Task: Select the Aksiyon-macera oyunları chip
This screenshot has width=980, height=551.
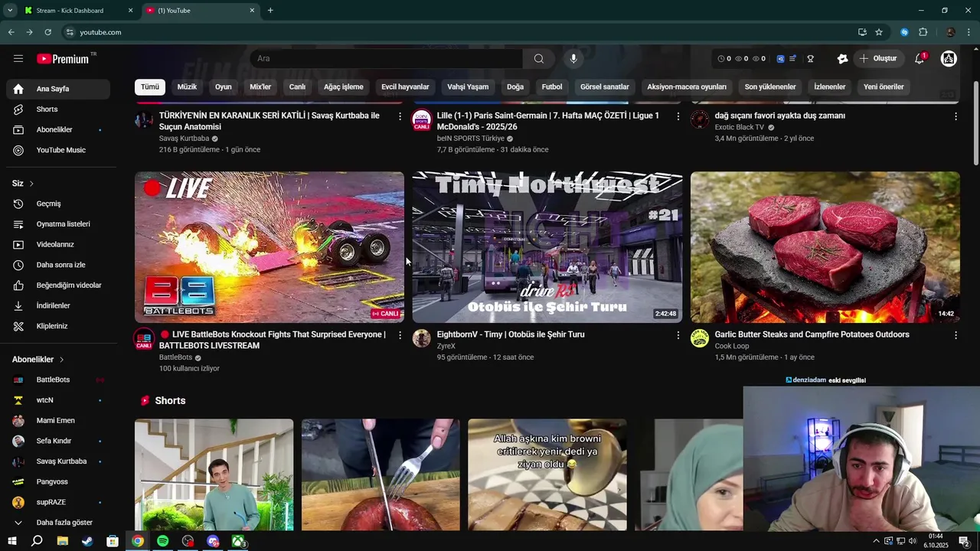Action: click(687, 86)
